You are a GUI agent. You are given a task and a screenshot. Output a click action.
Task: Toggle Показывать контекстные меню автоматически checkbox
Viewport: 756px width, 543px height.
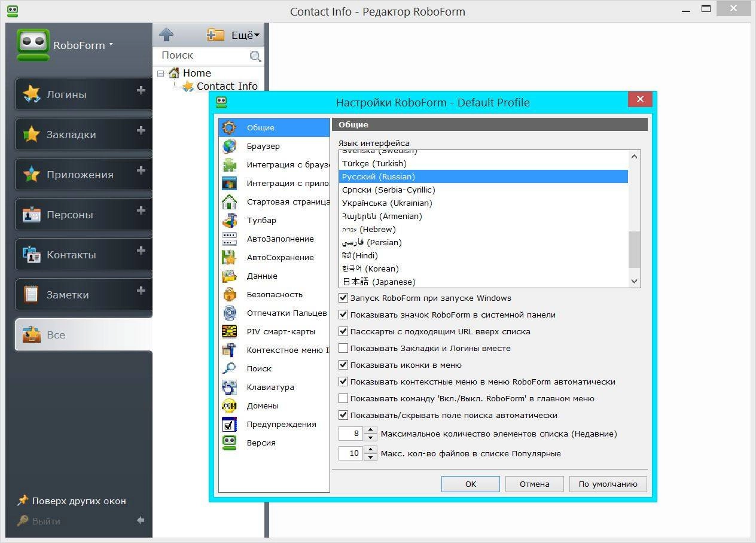point(343,382)
